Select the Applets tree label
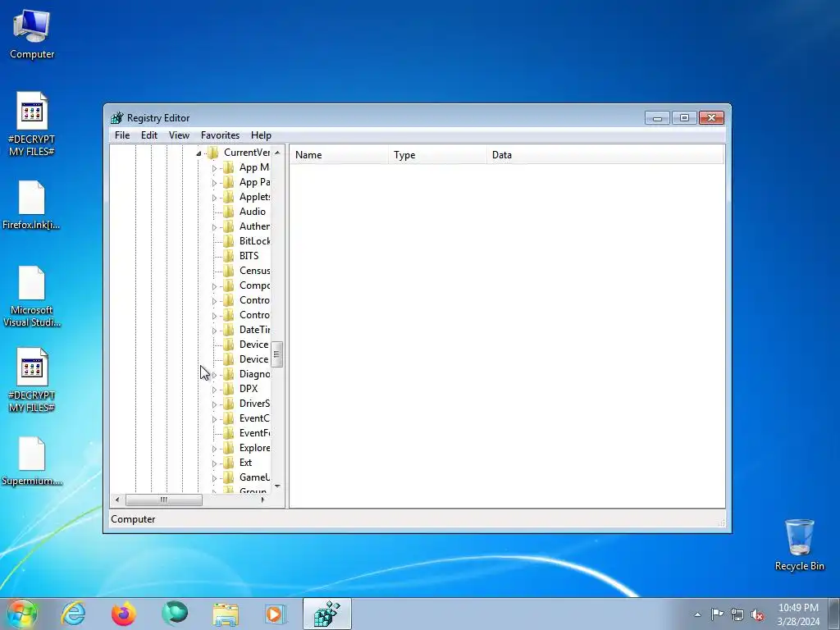Screen dimensions: 840x630 [254, 197]
